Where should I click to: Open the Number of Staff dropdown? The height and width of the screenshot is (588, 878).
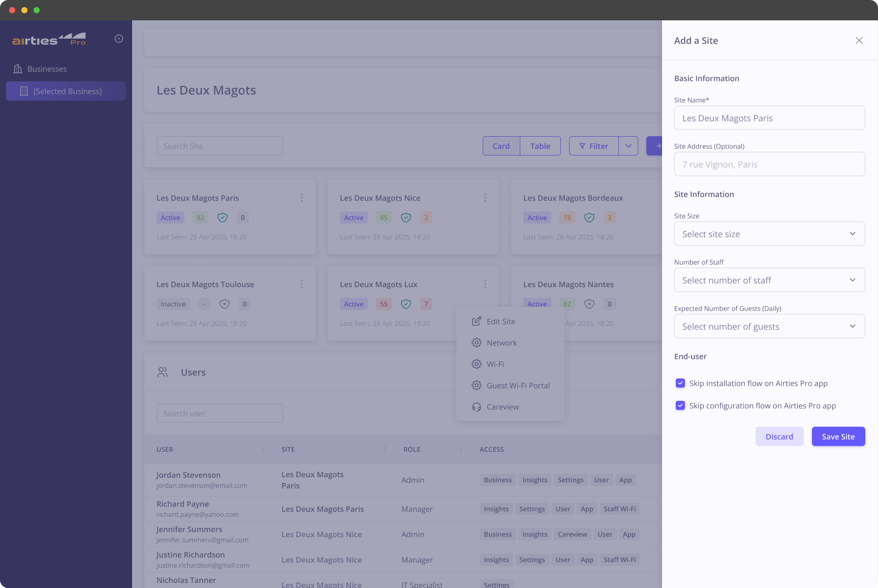770,280
